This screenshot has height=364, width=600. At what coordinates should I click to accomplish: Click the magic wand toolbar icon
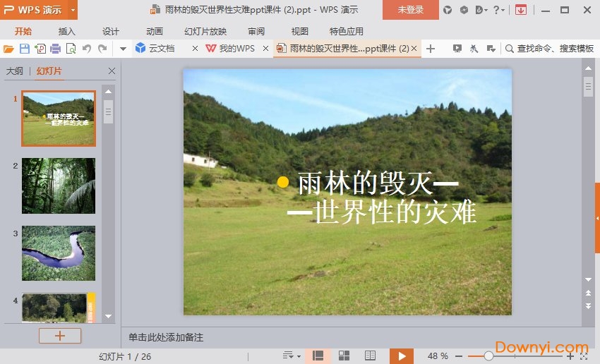(x=474, y=49)
